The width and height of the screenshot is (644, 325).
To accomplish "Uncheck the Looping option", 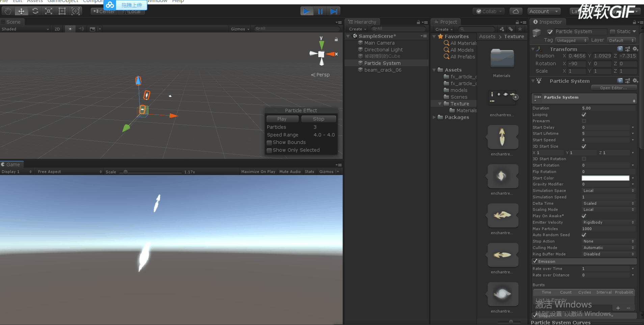I will (x=584, y=115).
